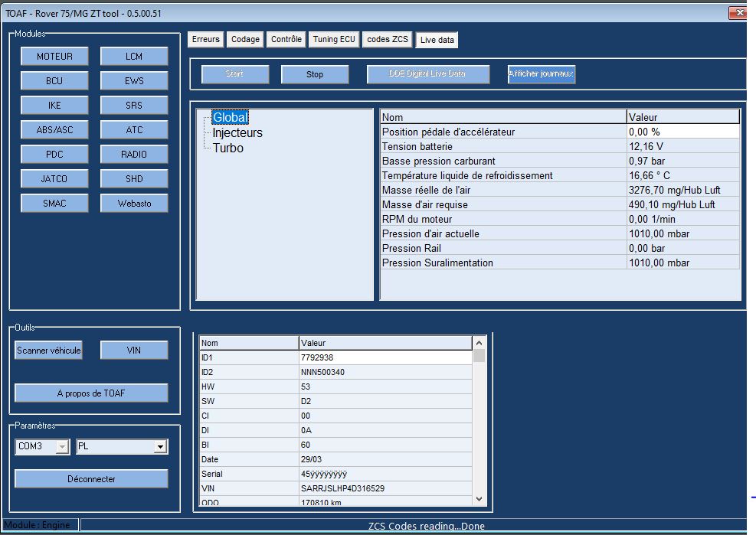
Task: Click the JATCO gearbox module button
Action: (x=54, y=179)
